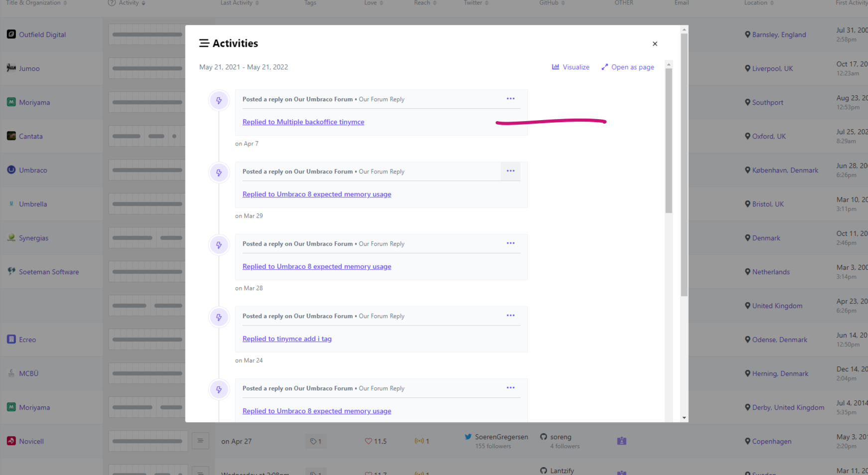The height and width of the screenshot is (475, 868).
Task: Open options menu for Mar 24 activity
Action: [511, 316]
